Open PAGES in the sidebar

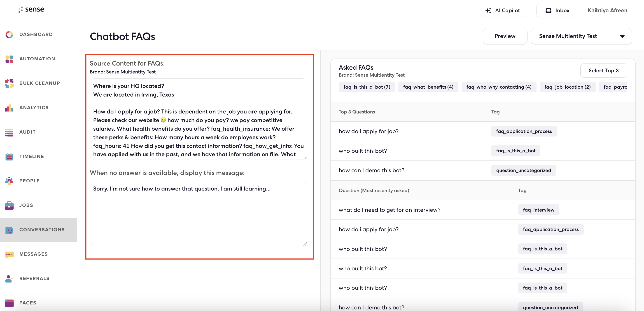coord(28,303)
